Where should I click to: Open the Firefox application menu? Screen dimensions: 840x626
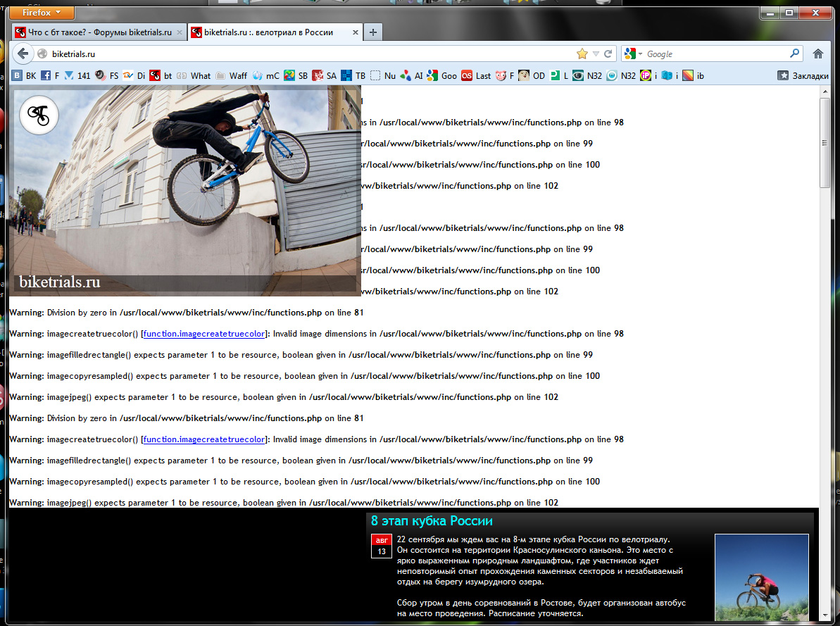pos(42,13)
